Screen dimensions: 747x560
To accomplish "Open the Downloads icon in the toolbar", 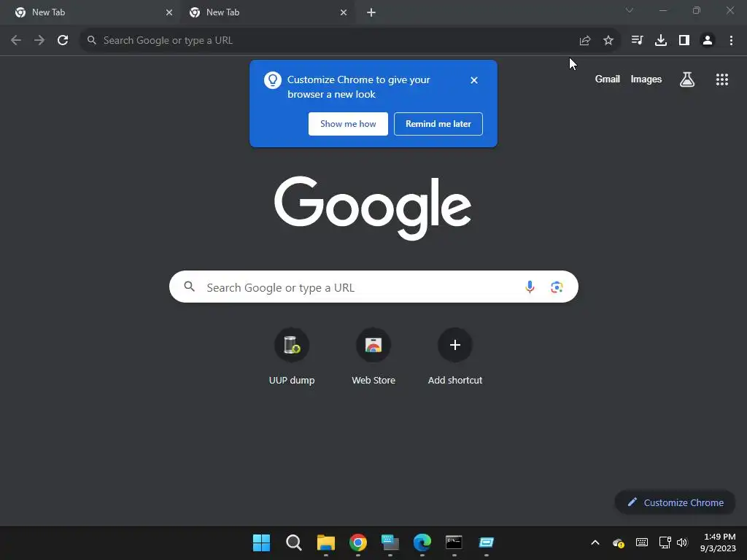I will (x=661, y=41).
